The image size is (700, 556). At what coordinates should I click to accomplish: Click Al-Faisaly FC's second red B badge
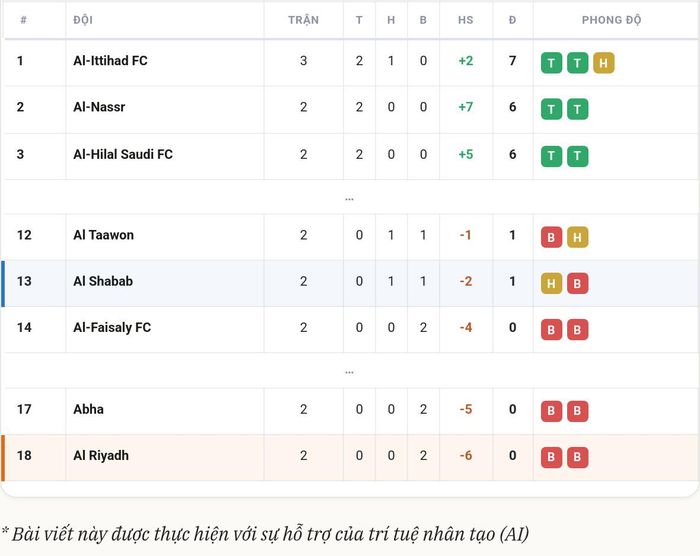(x=578, y=330)
